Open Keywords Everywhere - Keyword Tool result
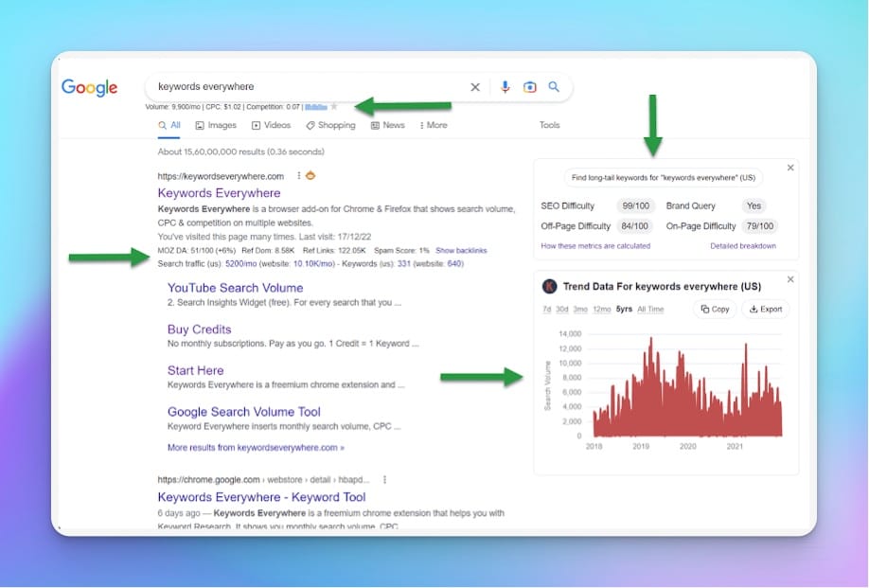 point(261,497)
